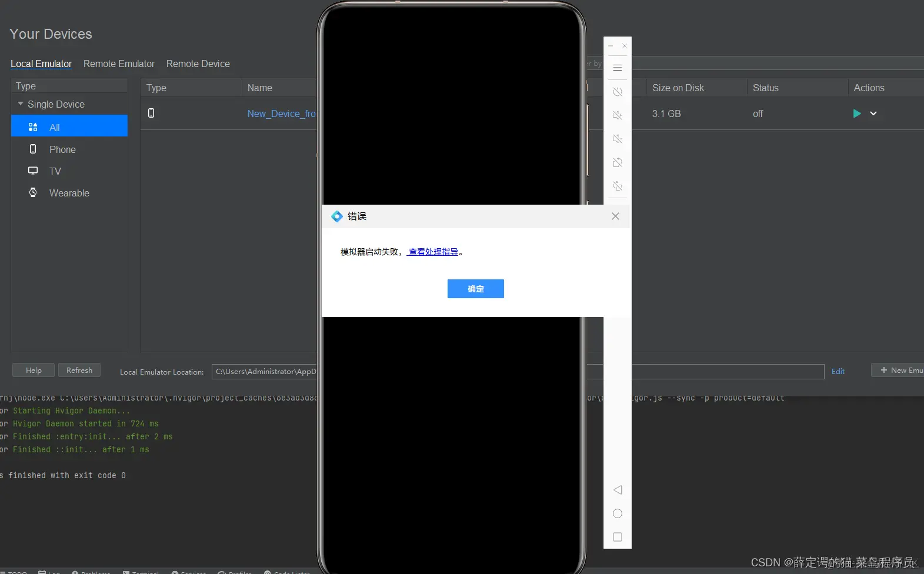
Task: Start New_Device emulator with green play button
Action: click(857, 114)
